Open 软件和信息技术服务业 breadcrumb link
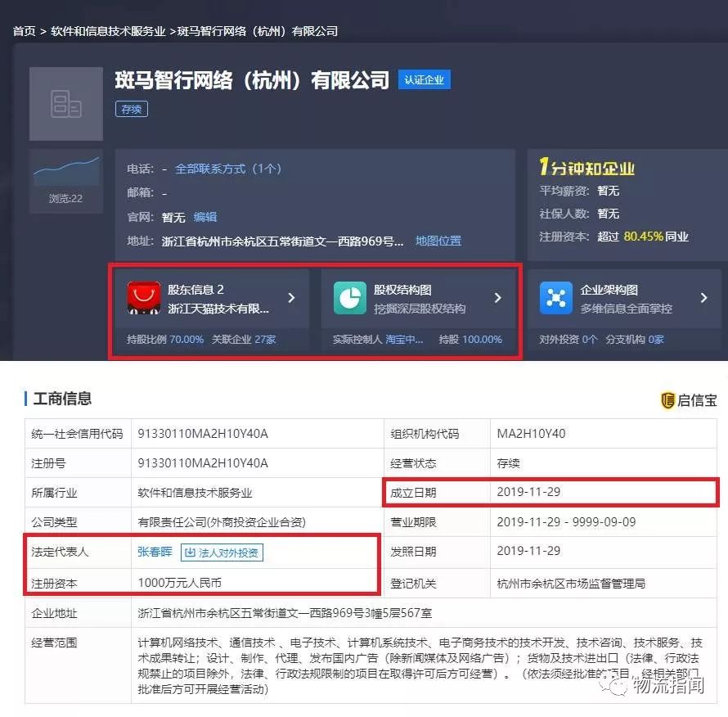 (107, 31)
